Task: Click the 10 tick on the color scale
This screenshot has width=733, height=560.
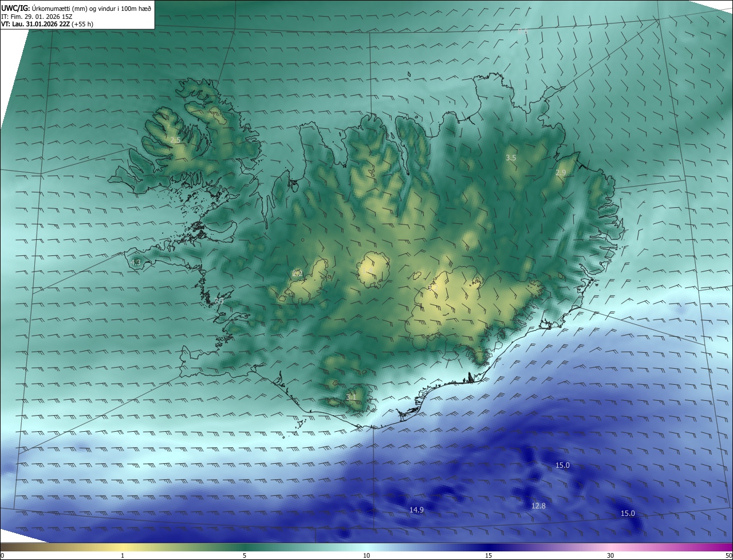Action: [366, 555]
